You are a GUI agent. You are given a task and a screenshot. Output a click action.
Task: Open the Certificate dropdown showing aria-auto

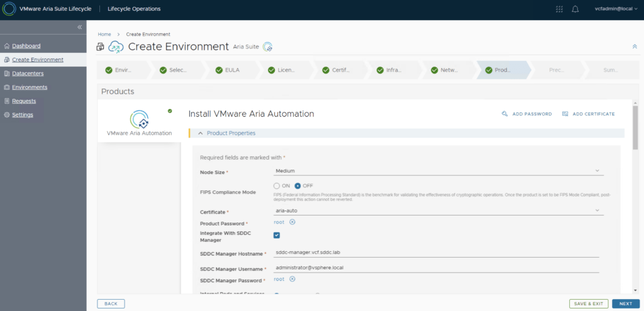438,210
